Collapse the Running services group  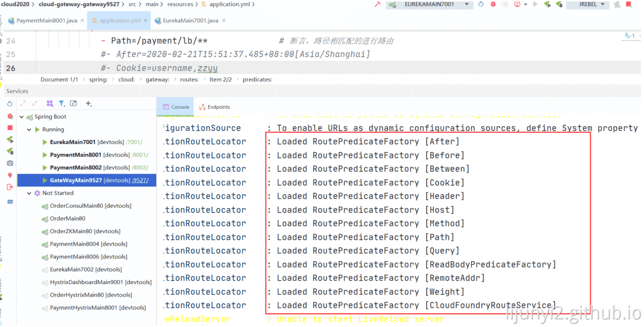click(29, 130)
